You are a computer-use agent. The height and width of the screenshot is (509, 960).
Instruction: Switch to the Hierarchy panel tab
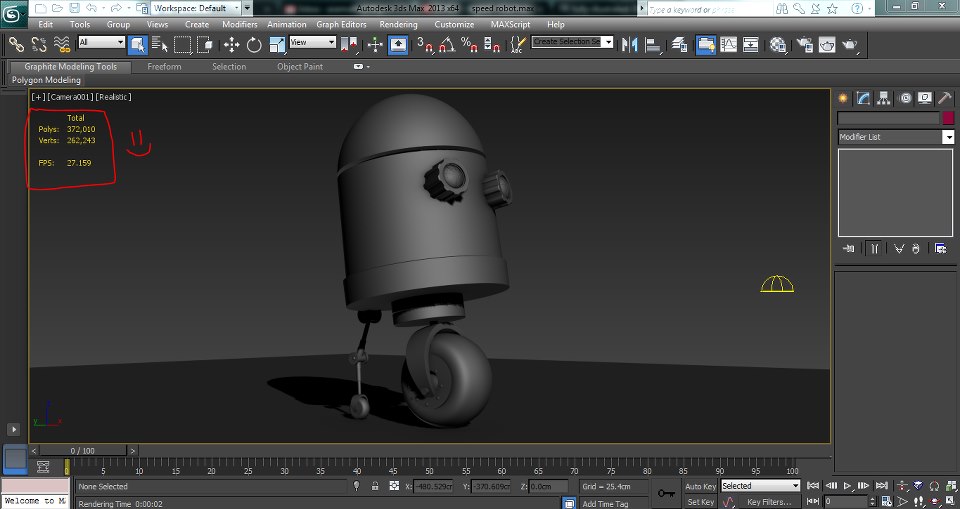[884, 98]
